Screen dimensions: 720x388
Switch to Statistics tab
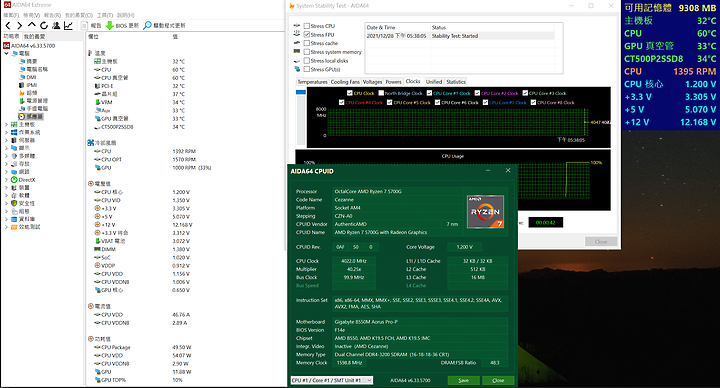456,82
